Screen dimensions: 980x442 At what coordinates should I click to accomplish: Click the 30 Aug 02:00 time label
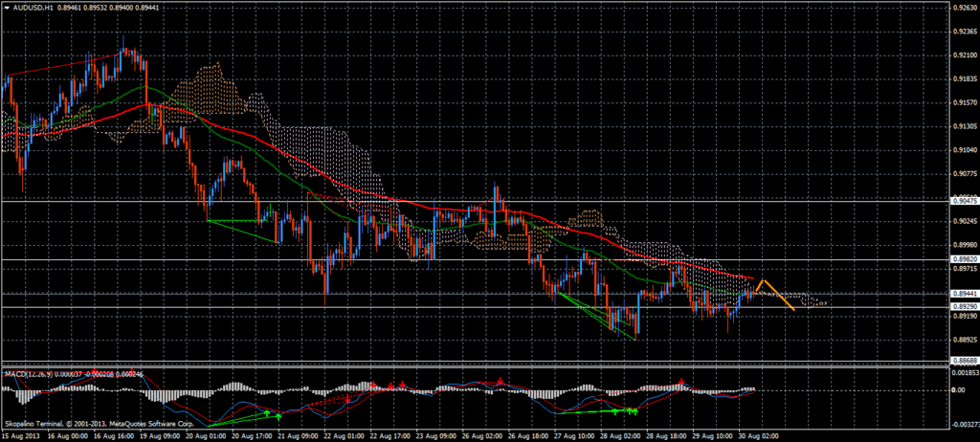(760, 434)
